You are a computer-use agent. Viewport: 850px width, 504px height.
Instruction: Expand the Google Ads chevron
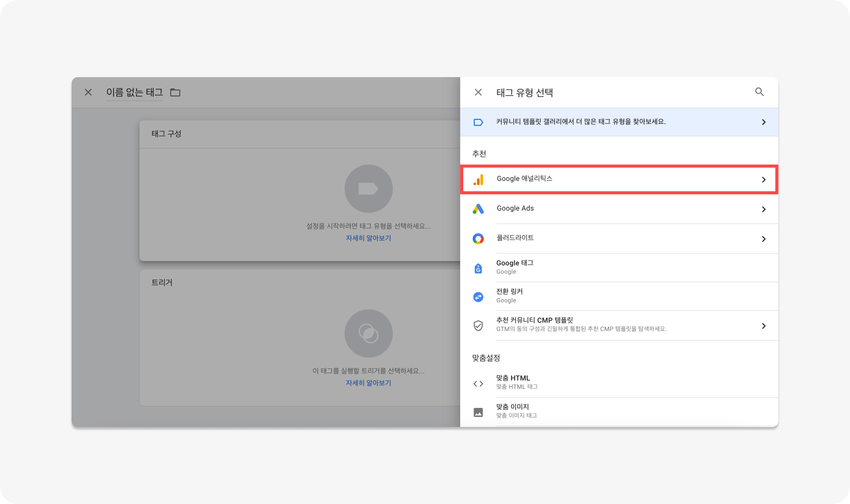click(763, 209)
